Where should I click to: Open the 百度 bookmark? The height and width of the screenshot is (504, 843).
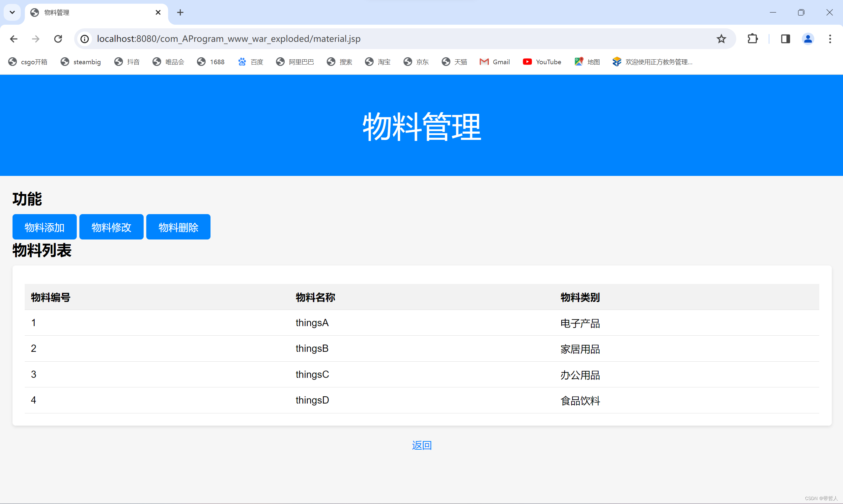[x=251, y=62]
